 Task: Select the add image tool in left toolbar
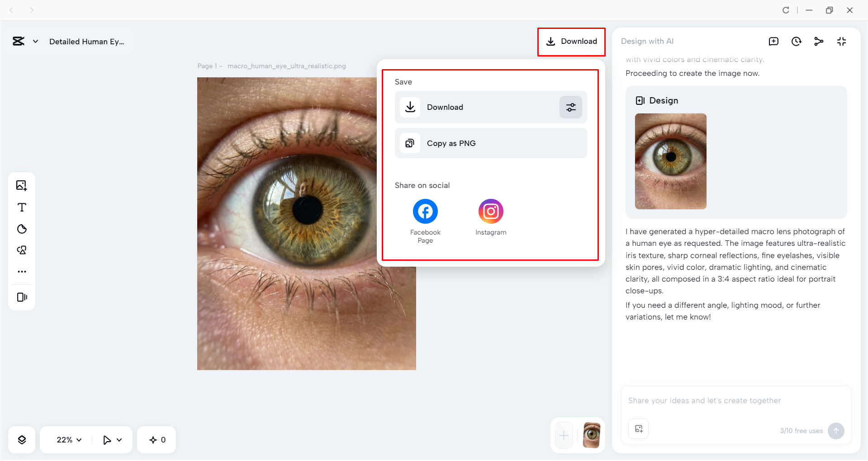pyautogui.click(x=22, y=185)
